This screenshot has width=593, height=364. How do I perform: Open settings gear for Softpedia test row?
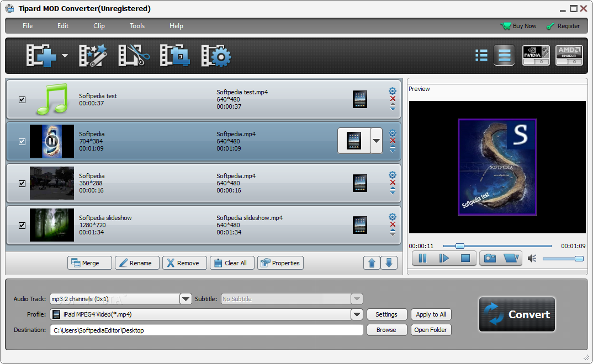pos(393,91)
